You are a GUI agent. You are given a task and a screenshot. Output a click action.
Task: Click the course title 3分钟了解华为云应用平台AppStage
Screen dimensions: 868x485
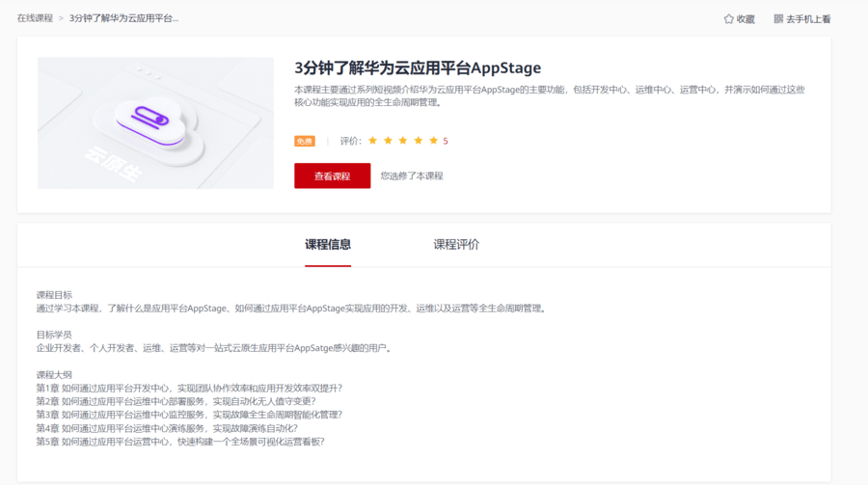[x=418, y=67]
